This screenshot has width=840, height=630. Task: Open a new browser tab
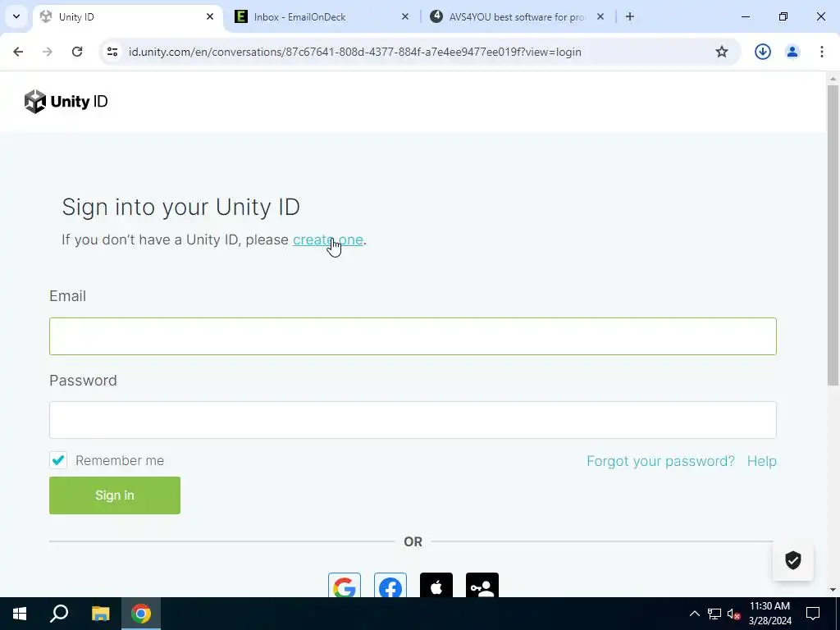pyautogui.click(x=630, y=16)
